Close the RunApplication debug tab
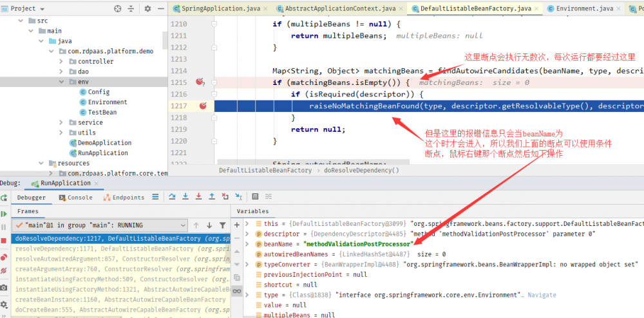 click(x=96, y=183)
